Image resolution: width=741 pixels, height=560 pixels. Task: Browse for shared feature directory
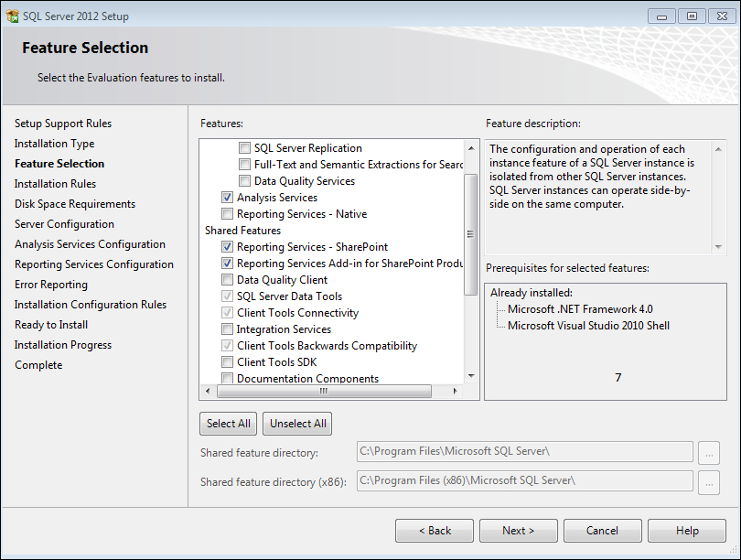click(709, 453)
